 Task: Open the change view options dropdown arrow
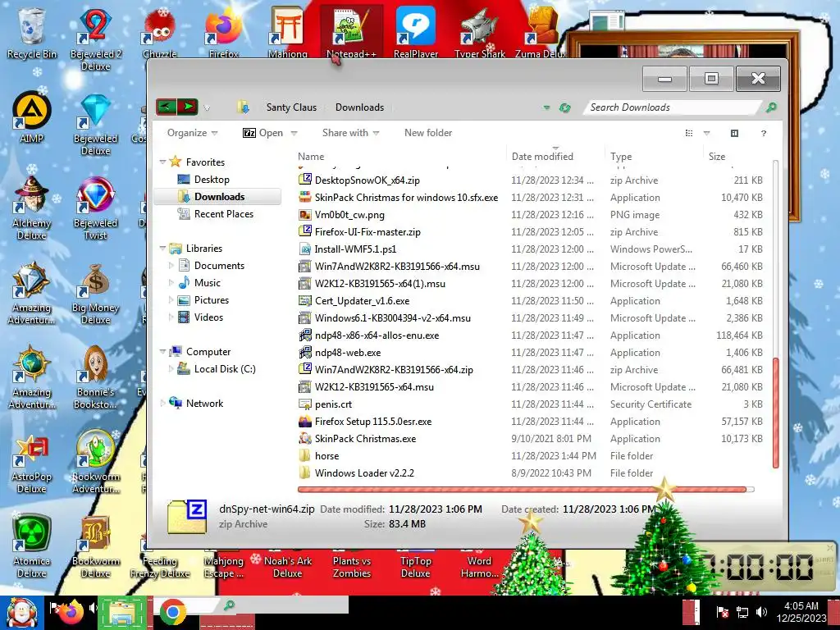tap(706, 133)
